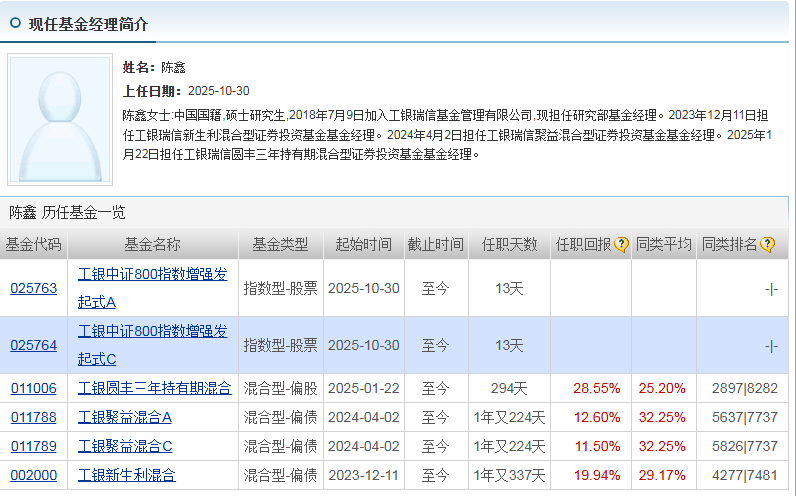Viewport: 796px width, 496px height.
Task: Click the help icon next to 任职回报
Action: coord(621,245)
